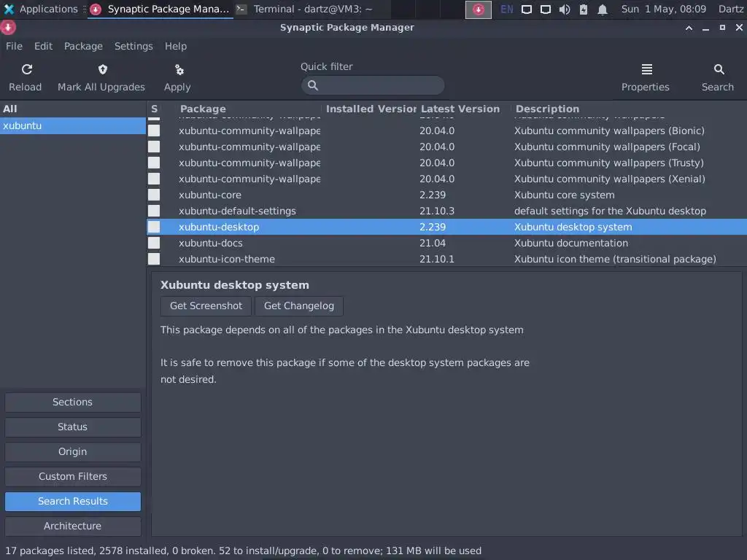Switch to Synaptic Package Manager taskbar entry

pos(160,9)
